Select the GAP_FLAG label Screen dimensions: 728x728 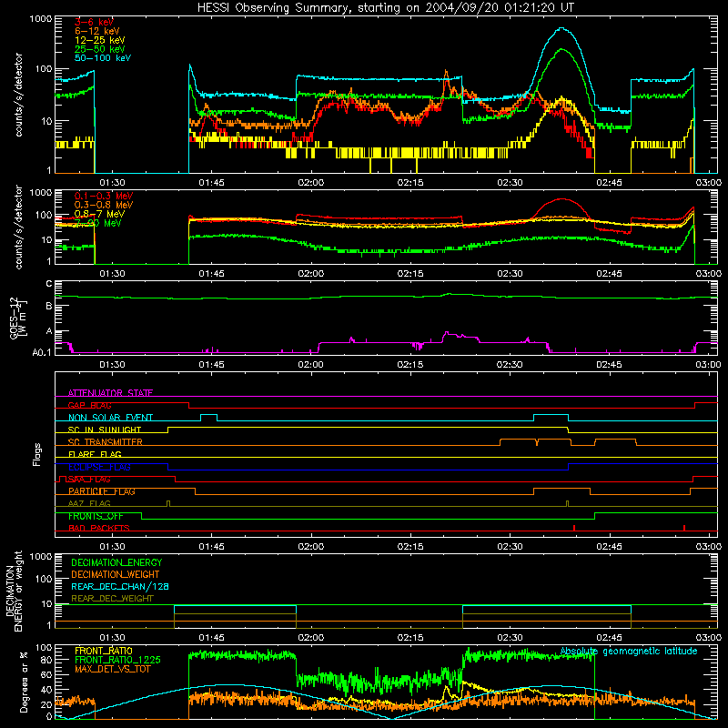89,405
